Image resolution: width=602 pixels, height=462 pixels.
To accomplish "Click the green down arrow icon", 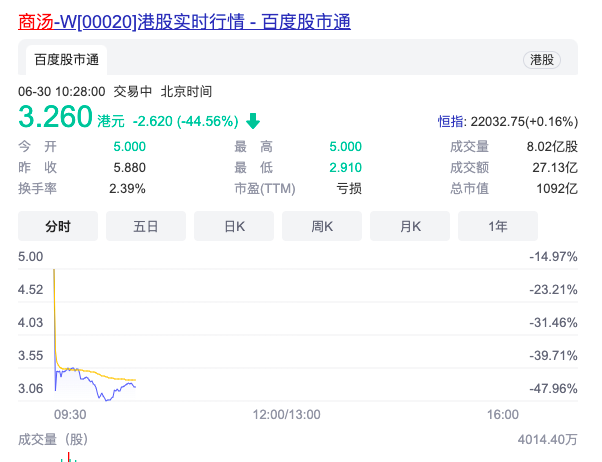I will (253, 121).
